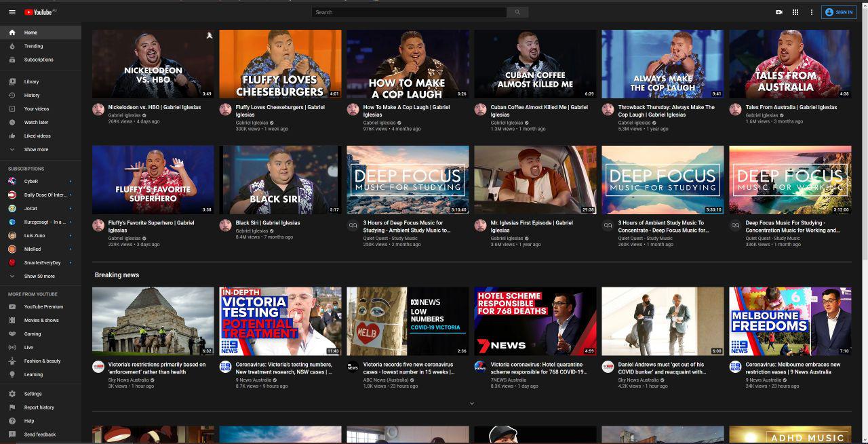Open the create video camera icon
The width and height of the screenshot is (868, 444).
coord(779,12)
